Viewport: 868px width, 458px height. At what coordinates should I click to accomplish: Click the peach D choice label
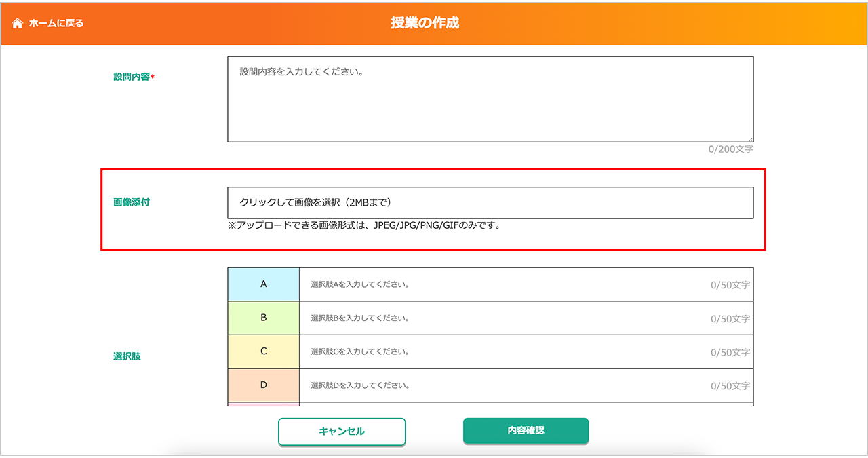pos(263,385)
